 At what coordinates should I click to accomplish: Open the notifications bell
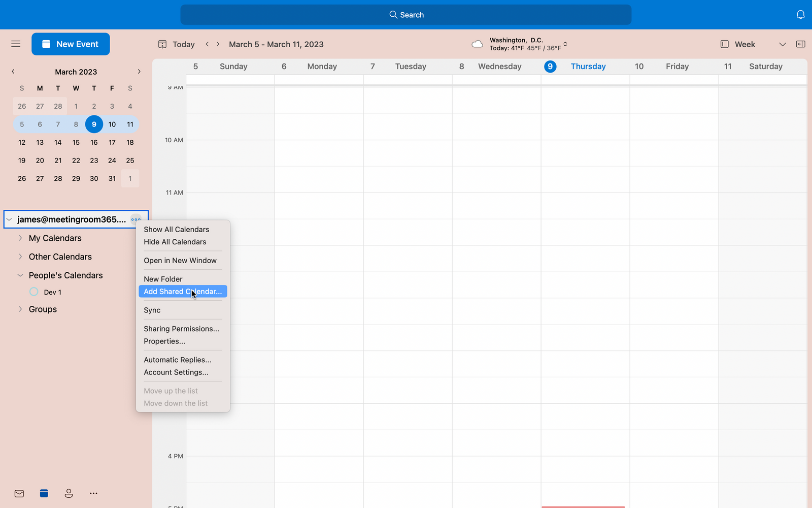[x=800, y=15]
